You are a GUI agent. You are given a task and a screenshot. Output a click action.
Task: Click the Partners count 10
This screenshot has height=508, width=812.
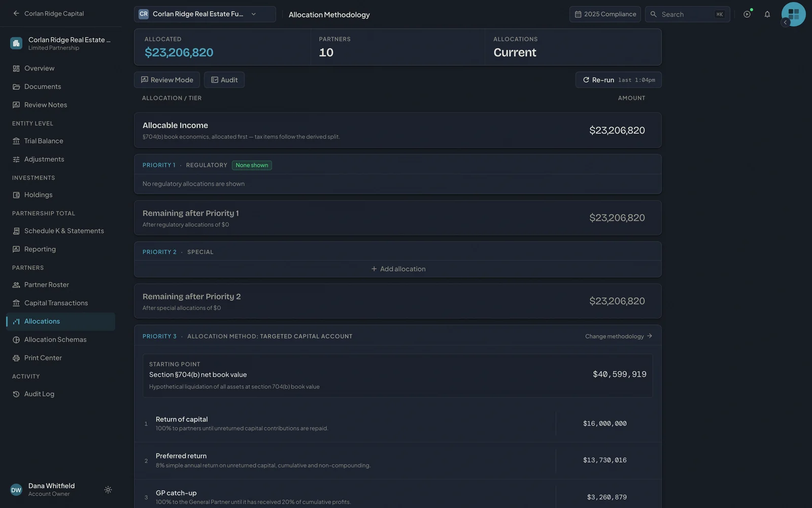[x=326, y=52]
